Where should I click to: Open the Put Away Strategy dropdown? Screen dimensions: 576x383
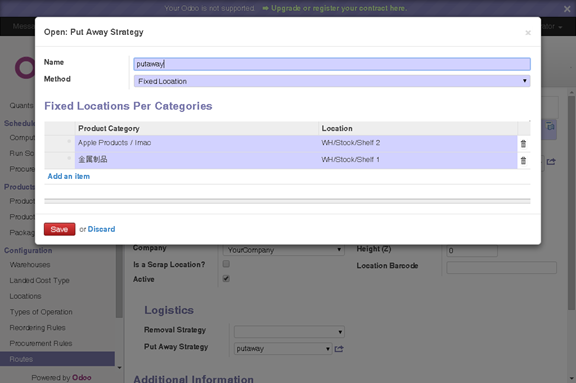(x=283, y=348)
